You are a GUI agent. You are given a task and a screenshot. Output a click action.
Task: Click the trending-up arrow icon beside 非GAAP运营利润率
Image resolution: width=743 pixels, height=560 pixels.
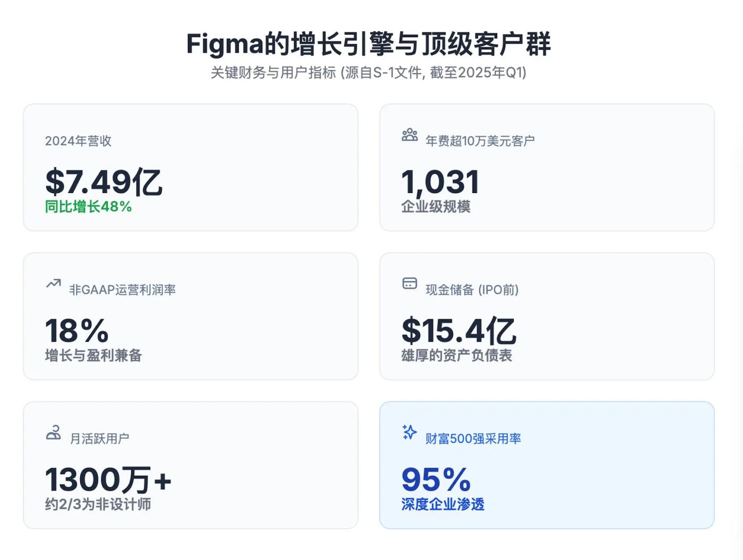pyautogui.click(x=54, y=284)
